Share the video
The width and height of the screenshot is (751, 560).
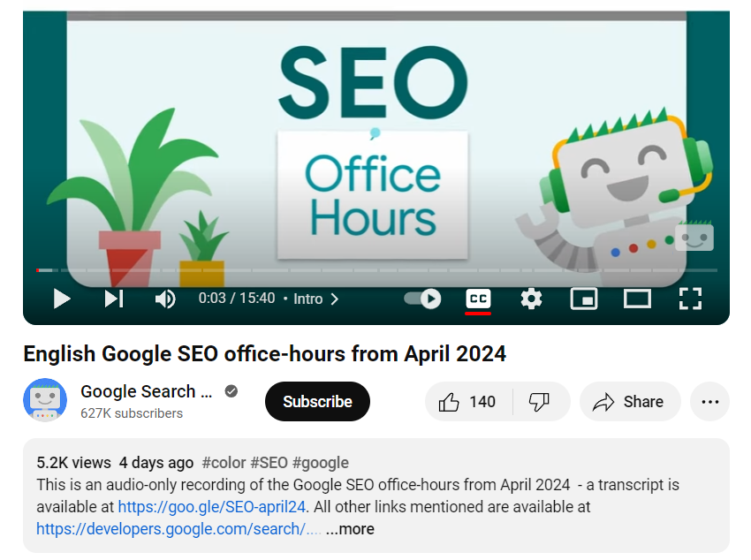click(630, 402)
